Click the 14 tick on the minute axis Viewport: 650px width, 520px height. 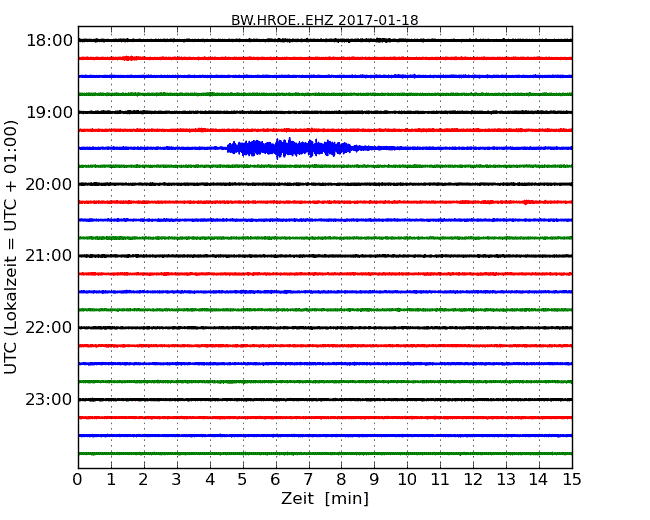539,480
